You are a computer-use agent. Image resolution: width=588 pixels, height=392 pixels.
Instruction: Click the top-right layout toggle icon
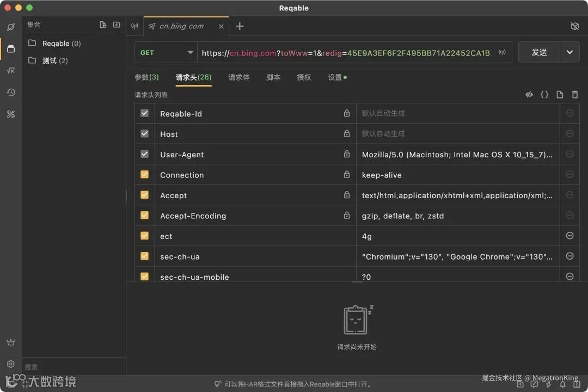click(574, 26)
